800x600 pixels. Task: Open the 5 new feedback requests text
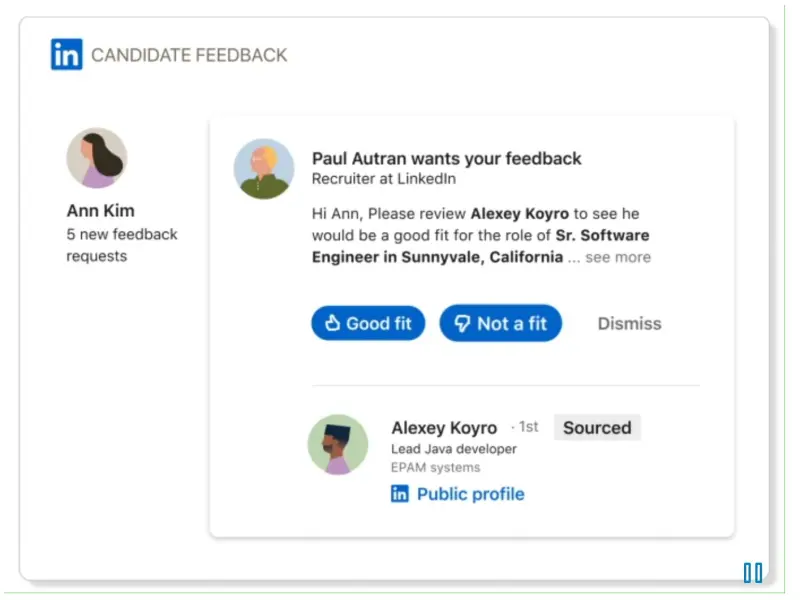click(x=121, y=245)
